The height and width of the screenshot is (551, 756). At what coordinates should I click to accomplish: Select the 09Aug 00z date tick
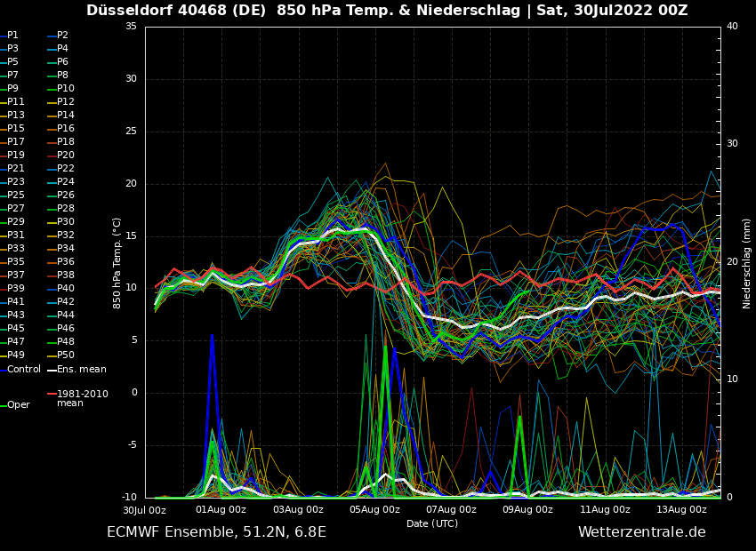528,510
